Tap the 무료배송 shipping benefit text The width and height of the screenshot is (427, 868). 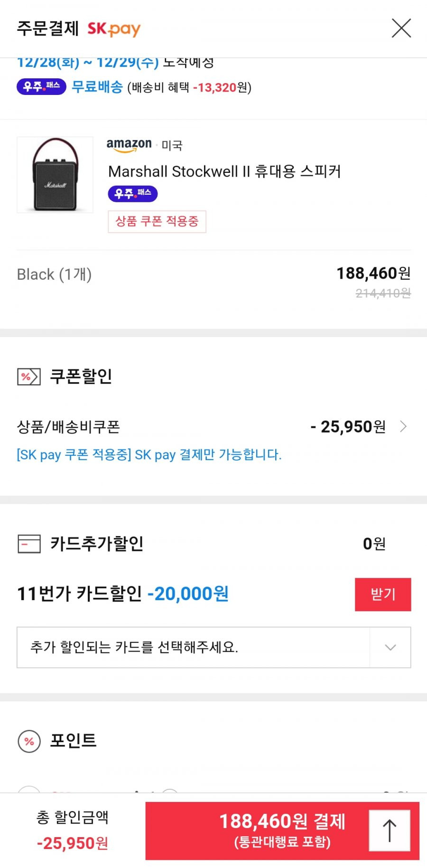pos(97,87)
